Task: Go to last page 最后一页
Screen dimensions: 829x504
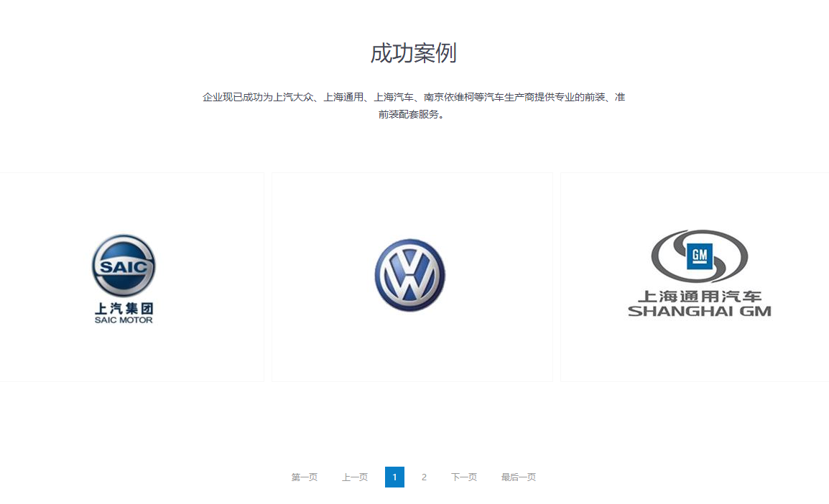Action: tap(519, 477)
